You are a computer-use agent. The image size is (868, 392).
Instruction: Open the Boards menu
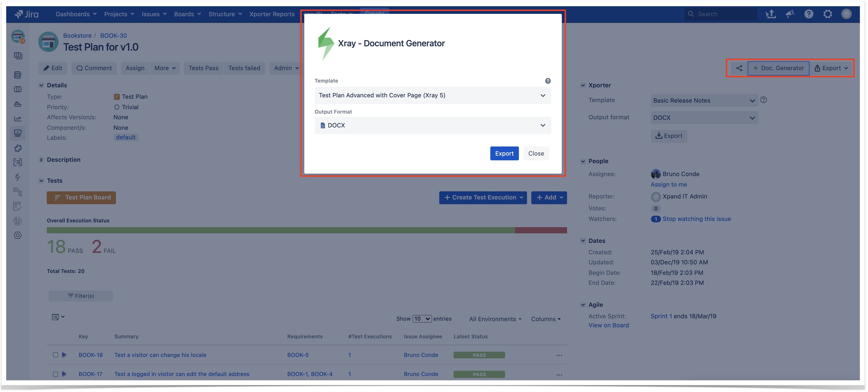(187, 14)
